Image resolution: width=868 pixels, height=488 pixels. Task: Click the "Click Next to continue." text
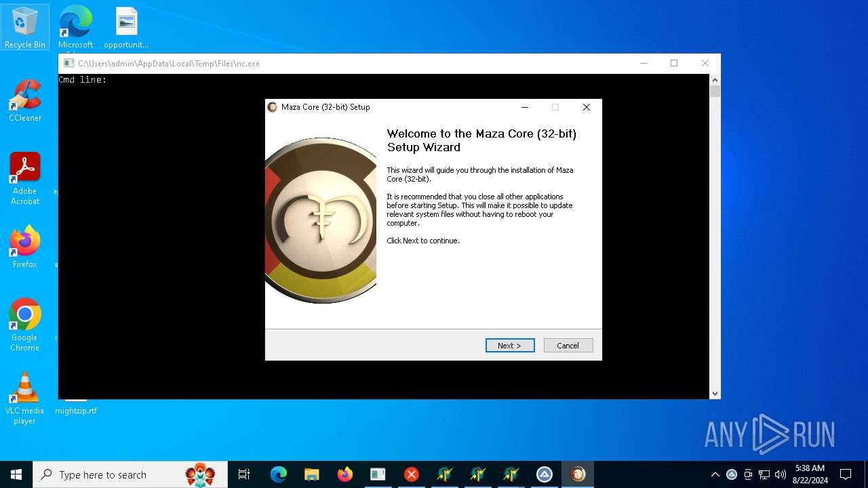tap(423, 241)
